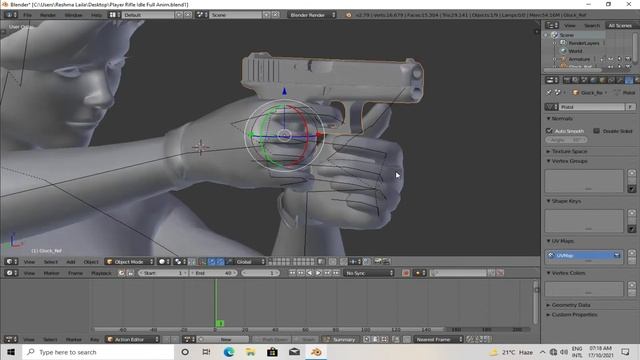Open the viewport Select menu
This screenshot has width=640, height=360.
(51, 262)
